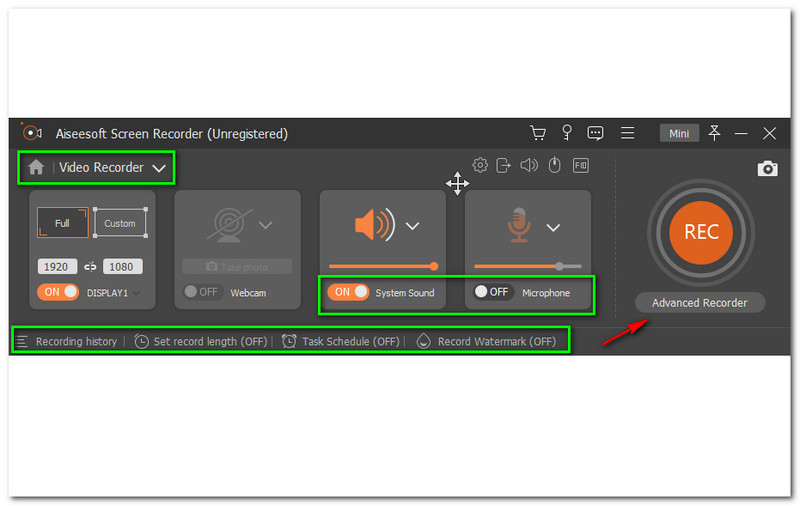Expand the system sound device dropdown
This screenshot has width=800, height=506.
412,225
